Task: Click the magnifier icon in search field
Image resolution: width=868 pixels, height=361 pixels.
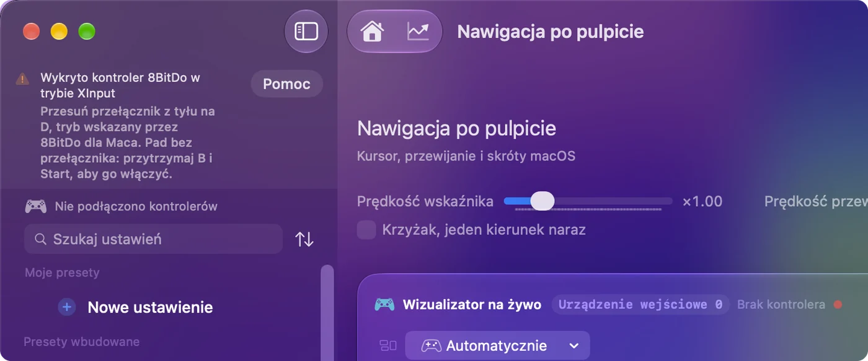Action: coord(40,239)
